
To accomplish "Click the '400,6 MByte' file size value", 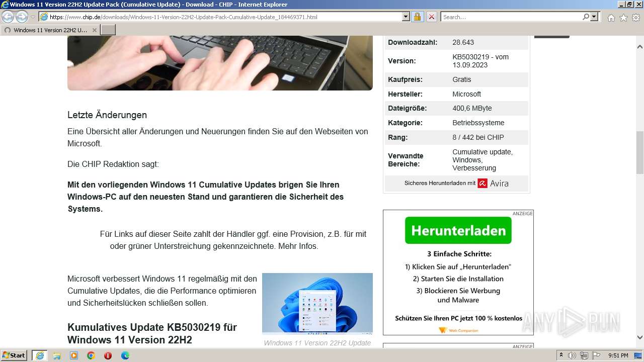I will [472, 108].
